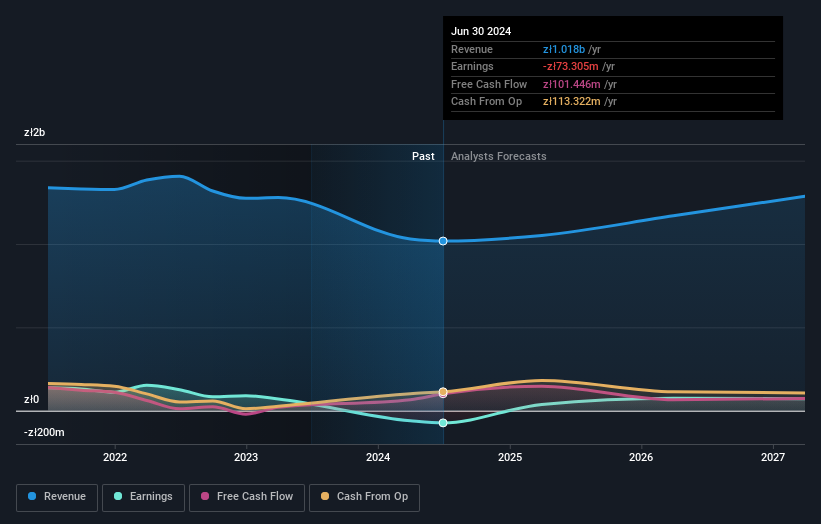
Task: Click the zł113.322m cash from op value
Action: [x=572, y=102]
